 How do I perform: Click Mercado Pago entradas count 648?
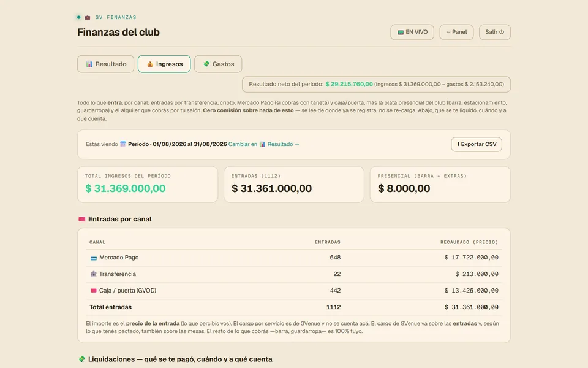[x=335, y=258]
